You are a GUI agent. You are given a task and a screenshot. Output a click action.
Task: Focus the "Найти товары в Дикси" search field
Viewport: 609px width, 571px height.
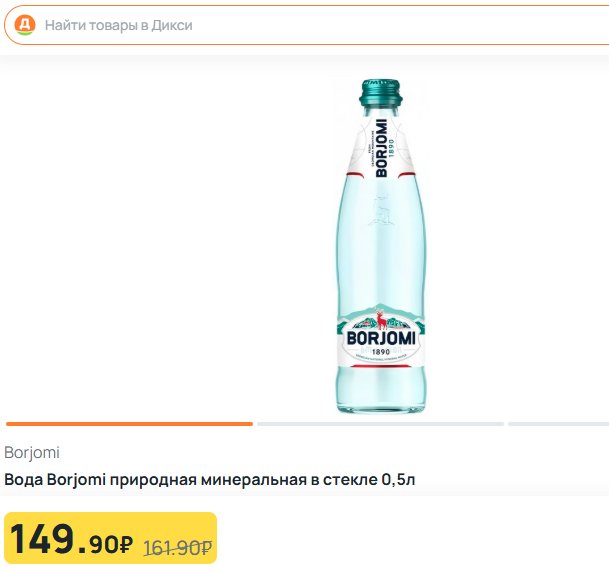pos(307,25)
